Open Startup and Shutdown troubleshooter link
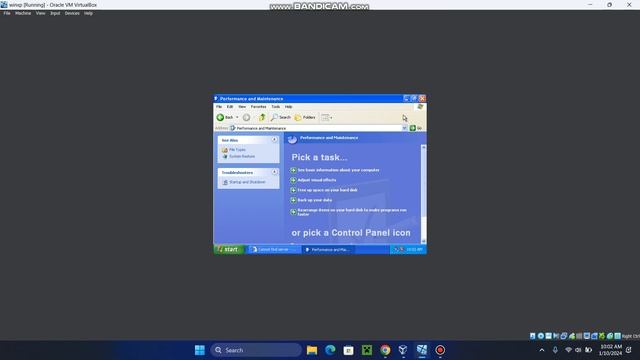Image resolution: width=640 pixels, height=360 pixels. coord(247,182)
